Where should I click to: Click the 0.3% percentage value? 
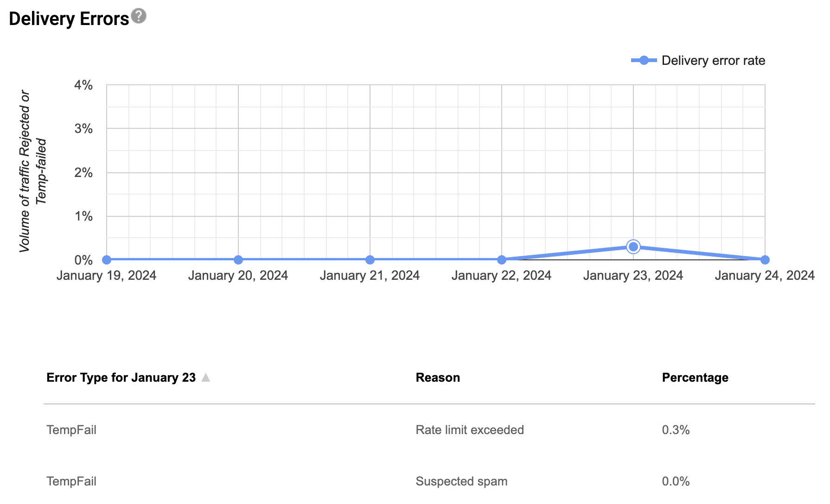(676, 430)
